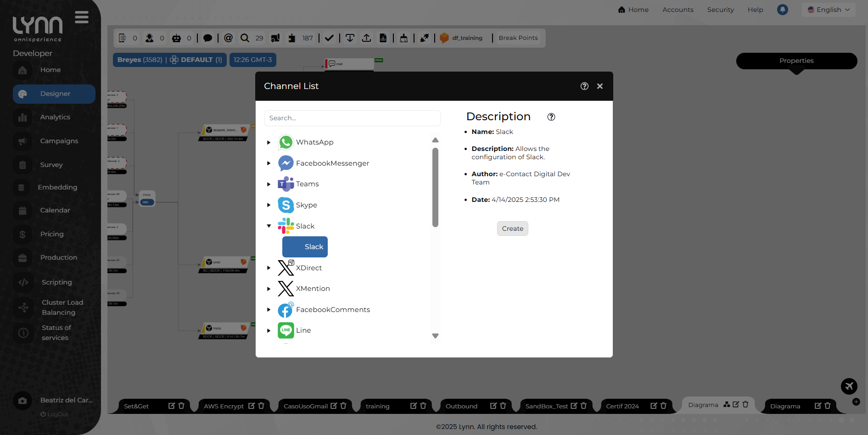Open the Security menu item
This screenshot has width=868, height=435.
(720, 10)
